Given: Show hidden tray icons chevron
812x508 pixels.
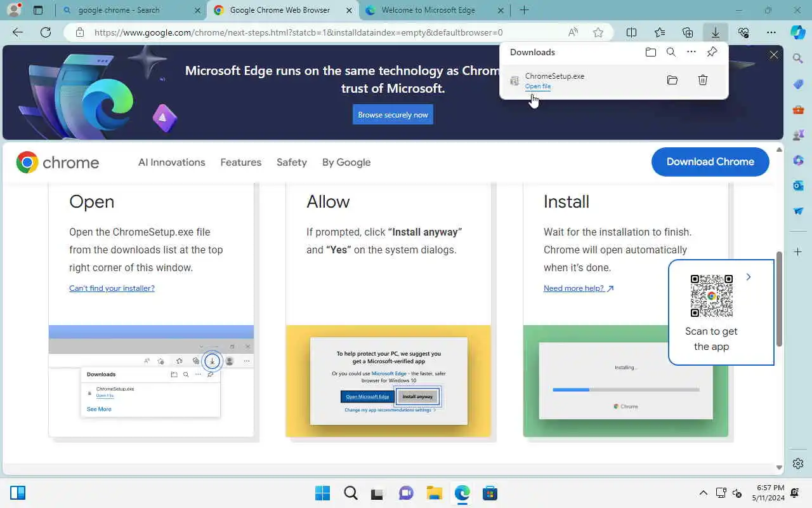Looking at the screenshot, I should (x=703, y=493).
